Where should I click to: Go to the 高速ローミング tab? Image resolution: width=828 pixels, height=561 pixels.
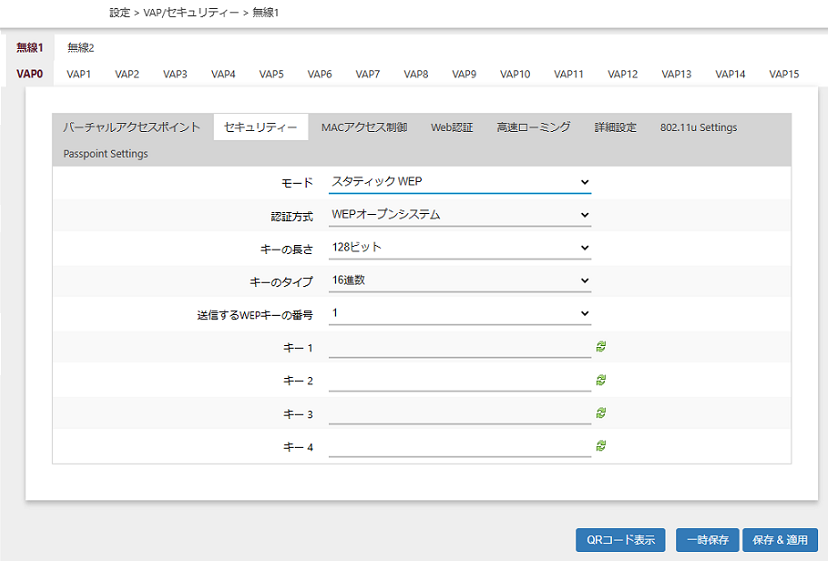(533, 127)
